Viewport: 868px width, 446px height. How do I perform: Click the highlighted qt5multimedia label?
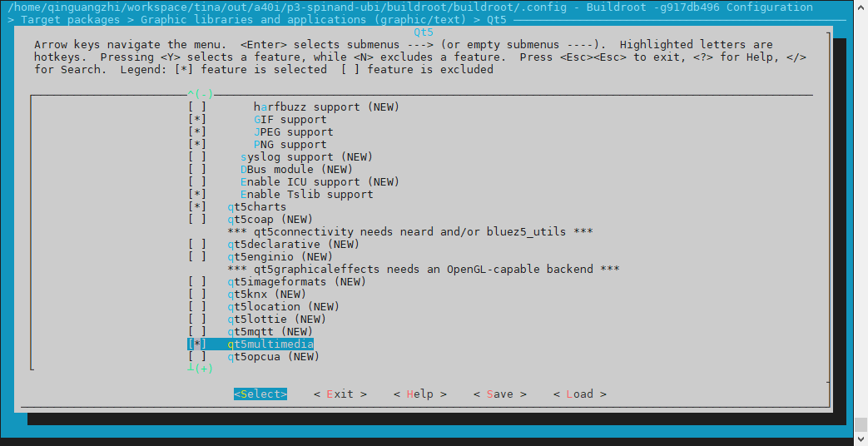click(270, 344)
